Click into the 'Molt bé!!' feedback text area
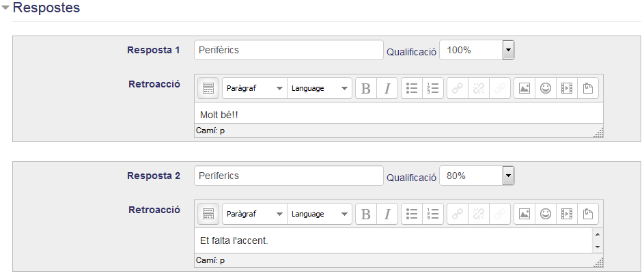This screenshot has width=644, height=276. coord(399,115)
